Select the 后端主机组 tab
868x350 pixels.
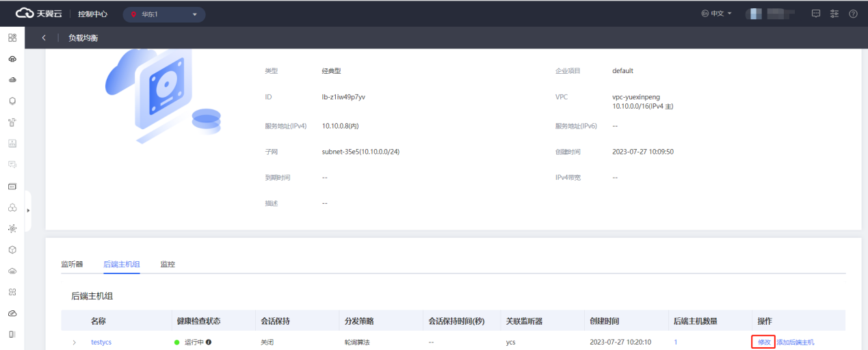tap(121, 264)
